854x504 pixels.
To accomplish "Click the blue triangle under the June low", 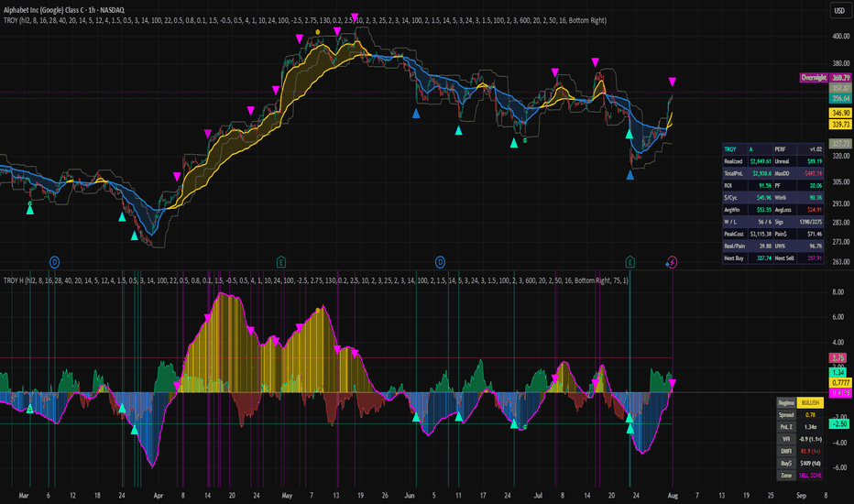I will 416,114.
